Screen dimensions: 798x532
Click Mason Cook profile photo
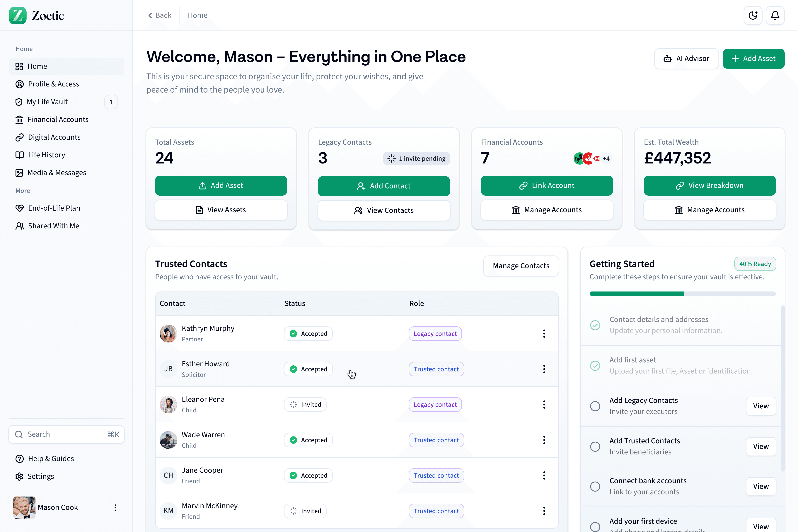[24, 507]
